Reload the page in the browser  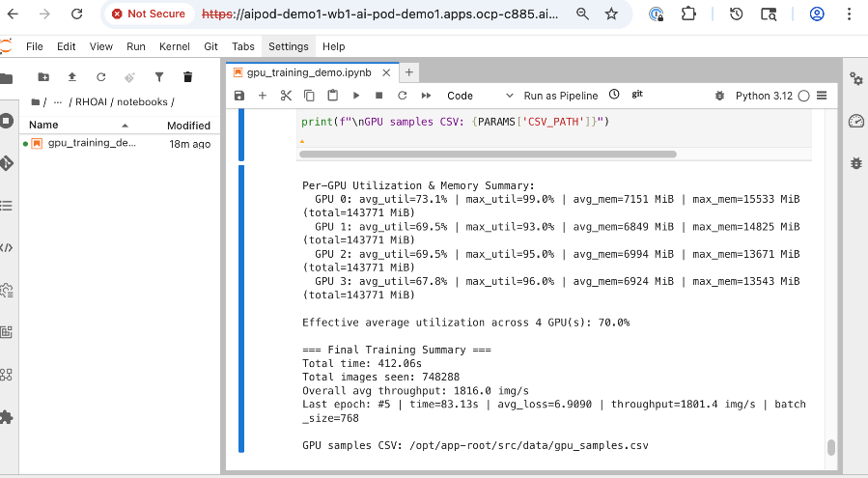(77, 14)
